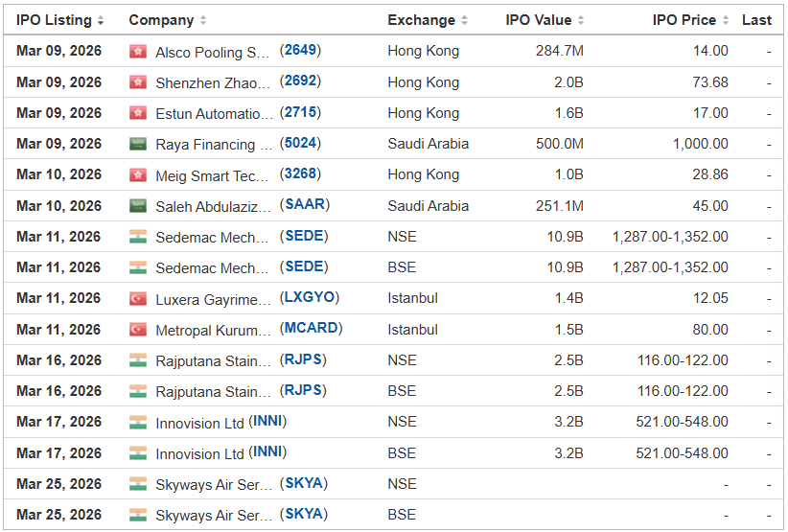This screenshot has width=788, height=532.
Task: Select IPO price 73.68 cell
Action: (710, 81)
